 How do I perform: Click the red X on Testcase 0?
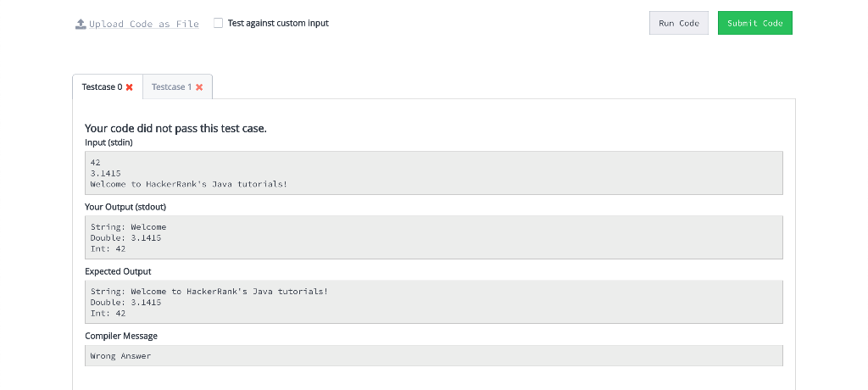tap(130, 87)
